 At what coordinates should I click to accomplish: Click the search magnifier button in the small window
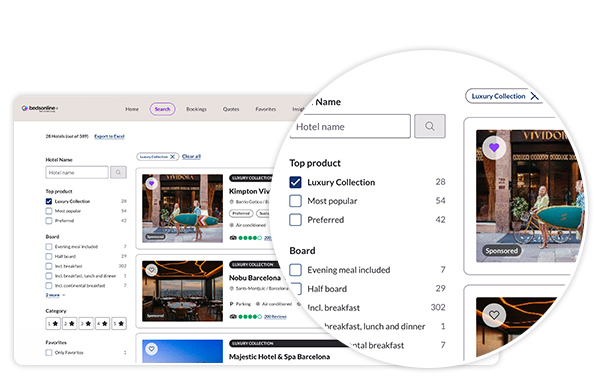[118, 172]
